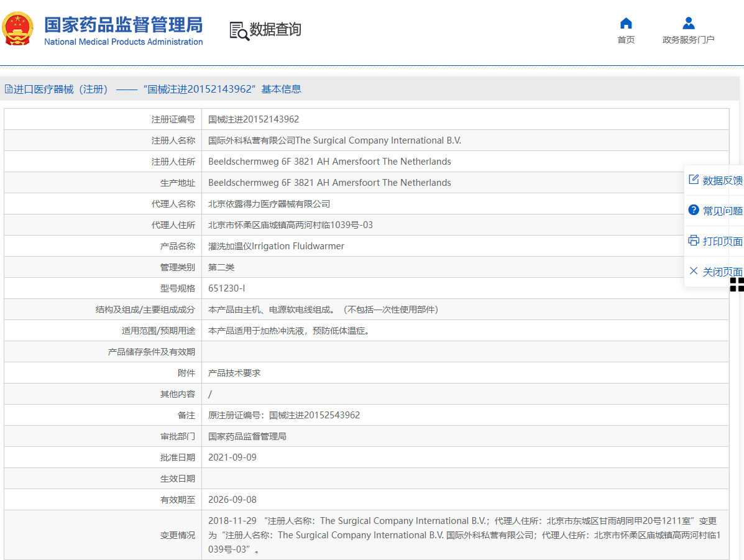Select remark 原注册证编号 value
744x560 pixels.
[284, 415]
